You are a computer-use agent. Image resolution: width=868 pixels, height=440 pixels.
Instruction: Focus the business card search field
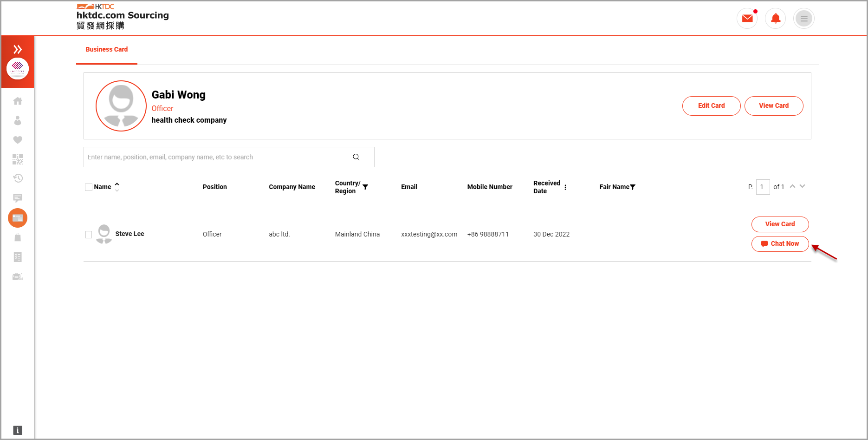click(229, 157)
